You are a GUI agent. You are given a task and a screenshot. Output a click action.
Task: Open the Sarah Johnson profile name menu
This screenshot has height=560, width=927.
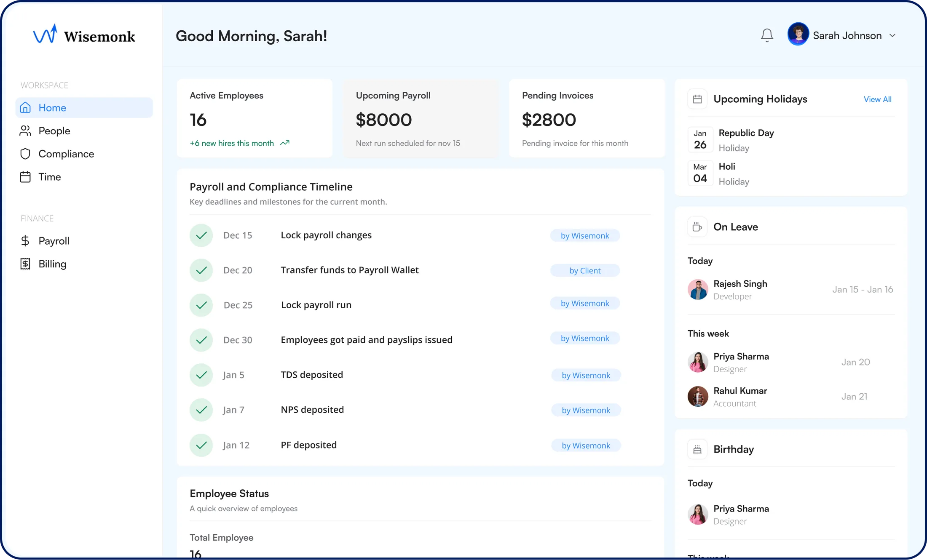pyautogui.click(x=847, y=36)
